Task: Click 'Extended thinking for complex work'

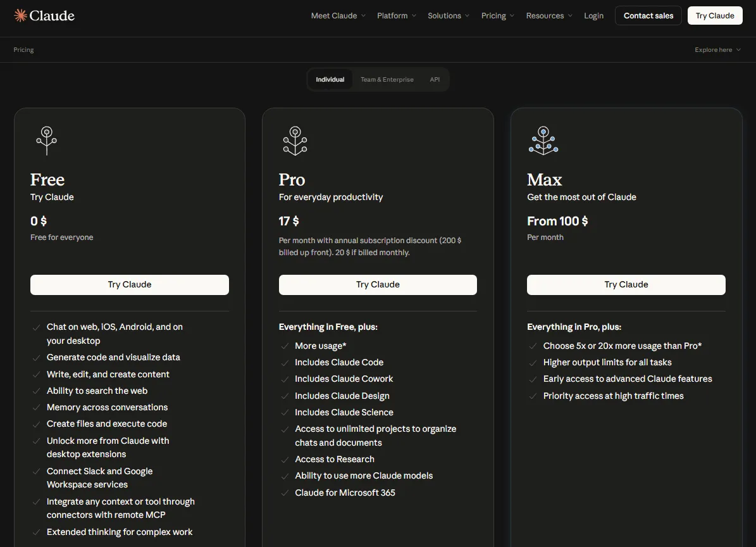Action: coord(119,532)
